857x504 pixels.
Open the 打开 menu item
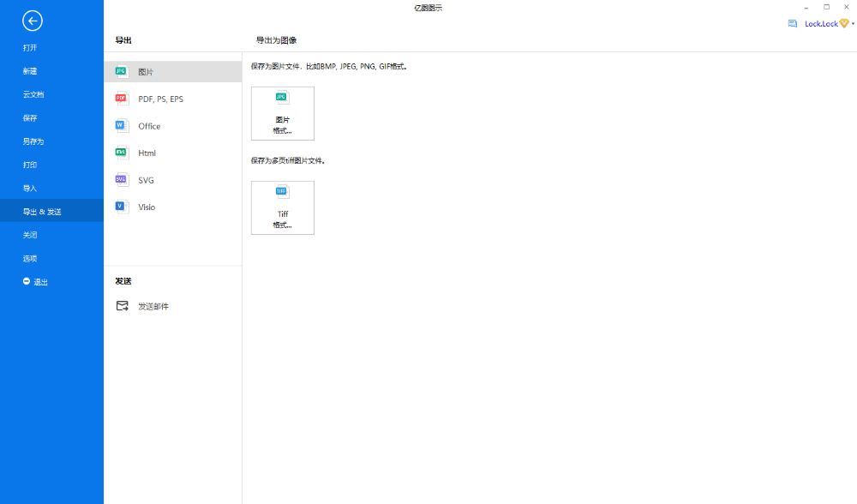[x=30, y=48]
